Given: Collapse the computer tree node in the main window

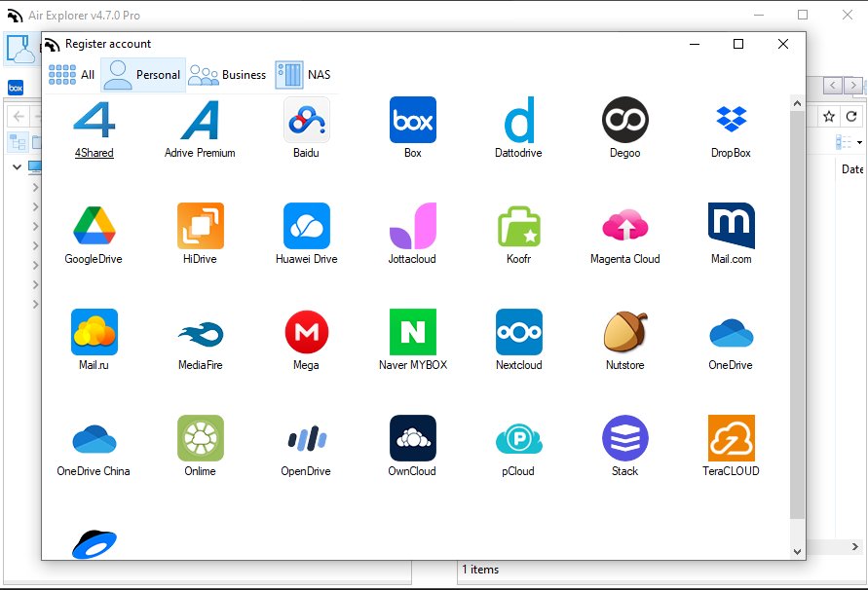Looking at the screenshot, I should [18, 166].
